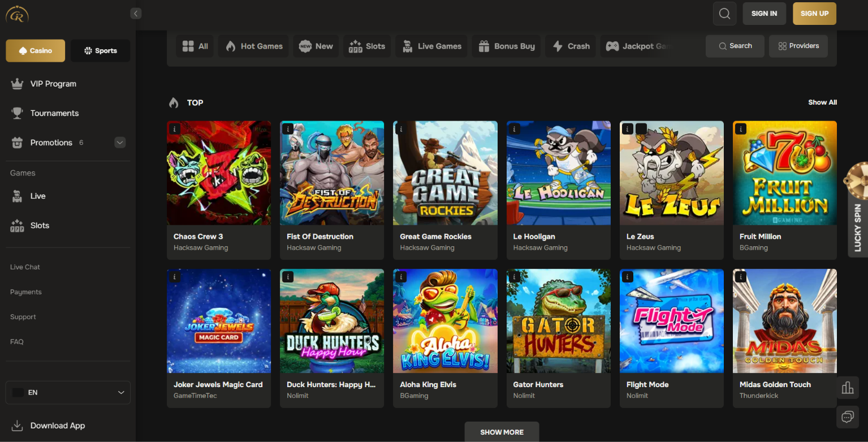Image resolution: width=868 pixels, height=442 pixels.
Task: Click info icon on Great Game Rockies
Action: (x=401, y=129)
